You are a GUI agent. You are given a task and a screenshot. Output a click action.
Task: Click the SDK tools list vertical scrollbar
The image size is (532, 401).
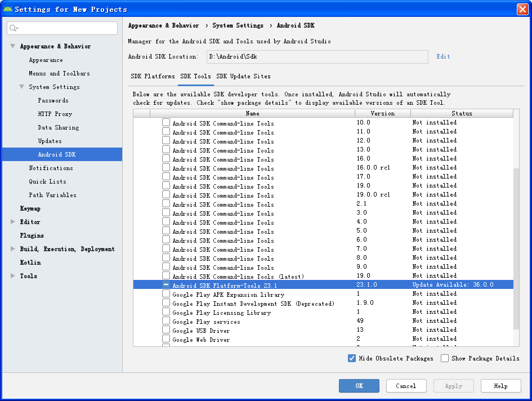pos(516,248)
